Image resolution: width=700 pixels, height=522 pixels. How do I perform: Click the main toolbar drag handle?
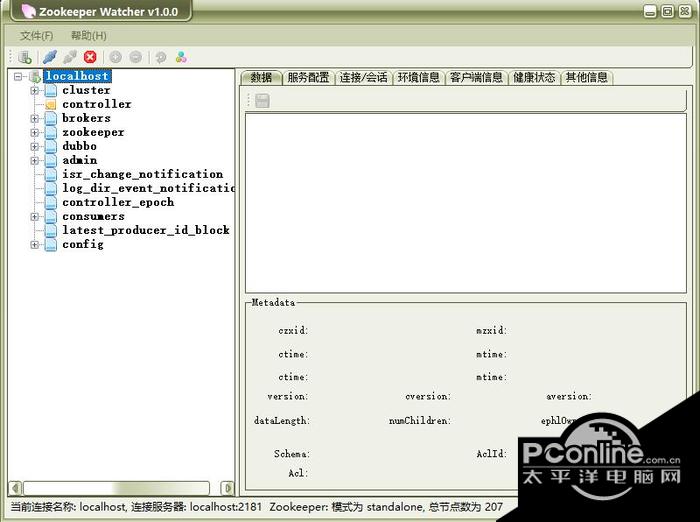click(x=11, y=57)
